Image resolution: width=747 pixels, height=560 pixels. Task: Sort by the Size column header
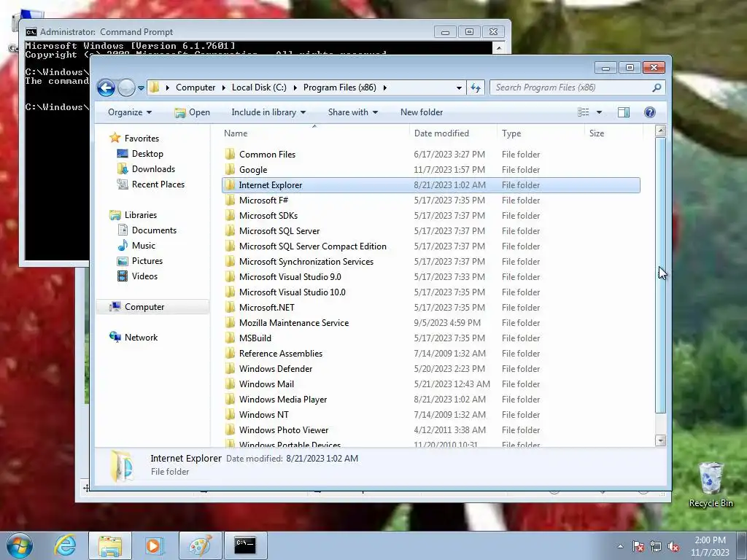coord(597,133)
